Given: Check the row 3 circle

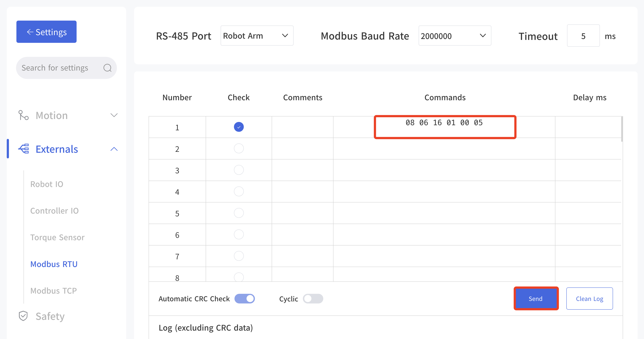Looking at the screenshot, I should pyautogui.click(x=239, y=170).
